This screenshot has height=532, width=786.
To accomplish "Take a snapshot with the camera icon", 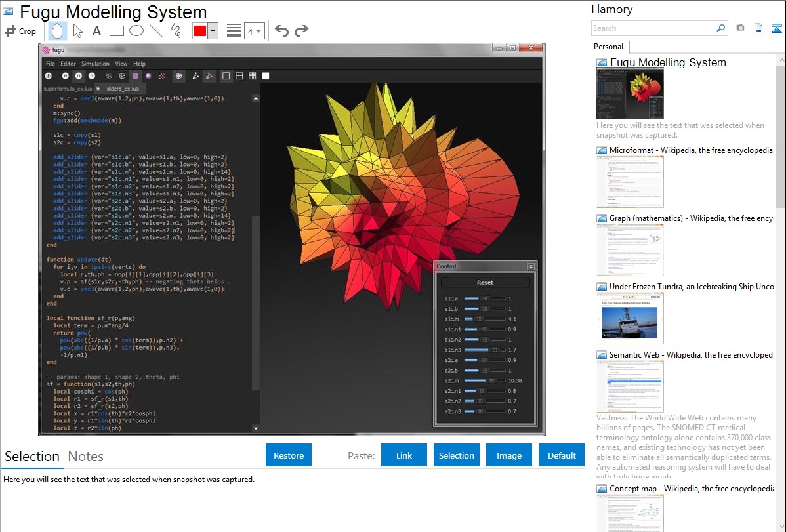I will point(740,28).
